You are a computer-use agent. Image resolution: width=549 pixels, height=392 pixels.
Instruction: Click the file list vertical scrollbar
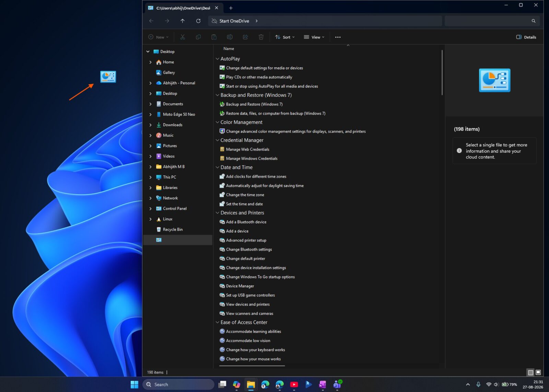[442, 73]
